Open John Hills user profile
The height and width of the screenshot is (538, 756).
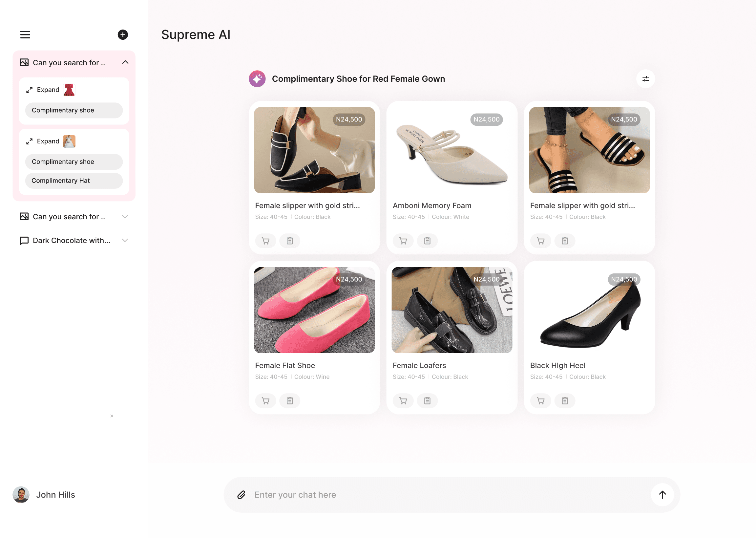point(44,495)
